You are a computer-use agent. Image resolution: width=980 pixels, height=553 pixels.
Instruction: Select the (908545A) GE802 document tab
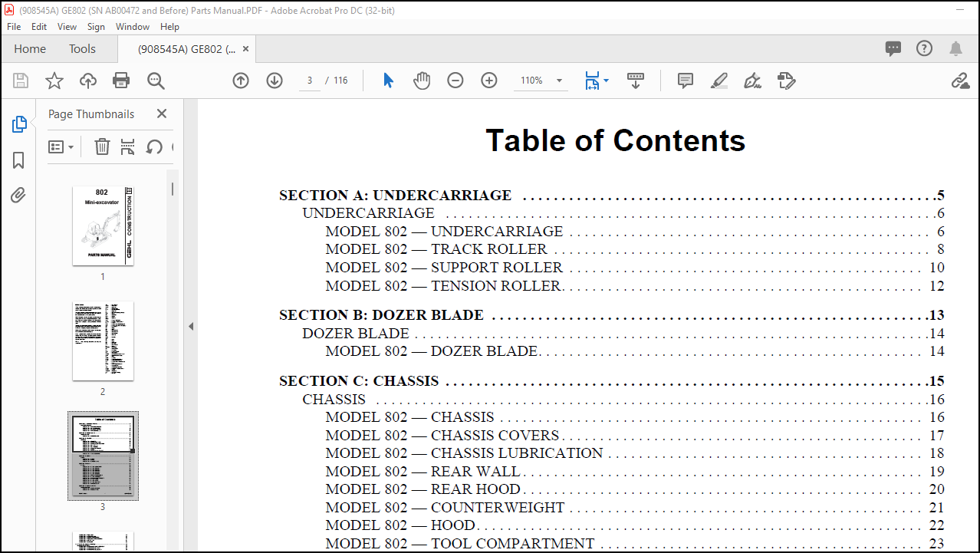tap(186, 49)
